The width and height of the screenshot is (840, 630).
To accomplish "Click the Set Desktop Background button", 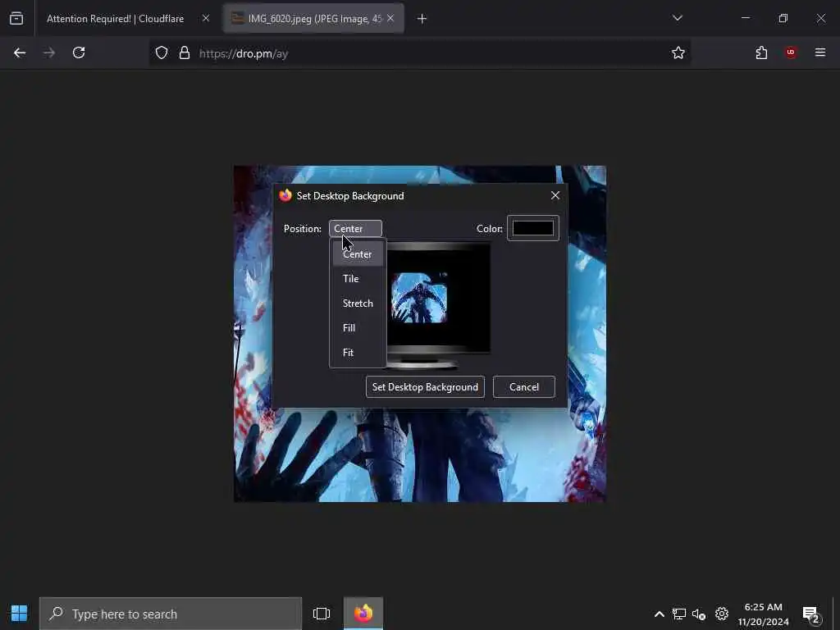I will (x=426, y=387).
